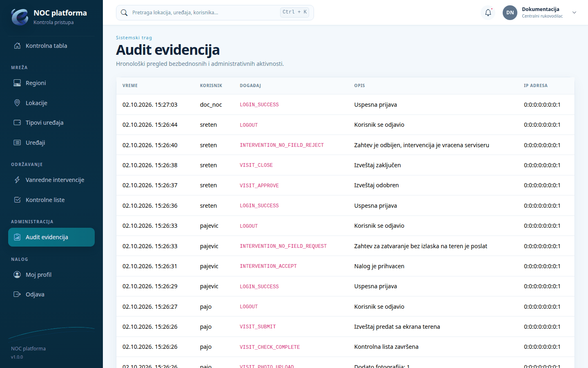Click the DOGAĐAJ column header
This screenshot has height=368, width=588.
tap(250, 86)
